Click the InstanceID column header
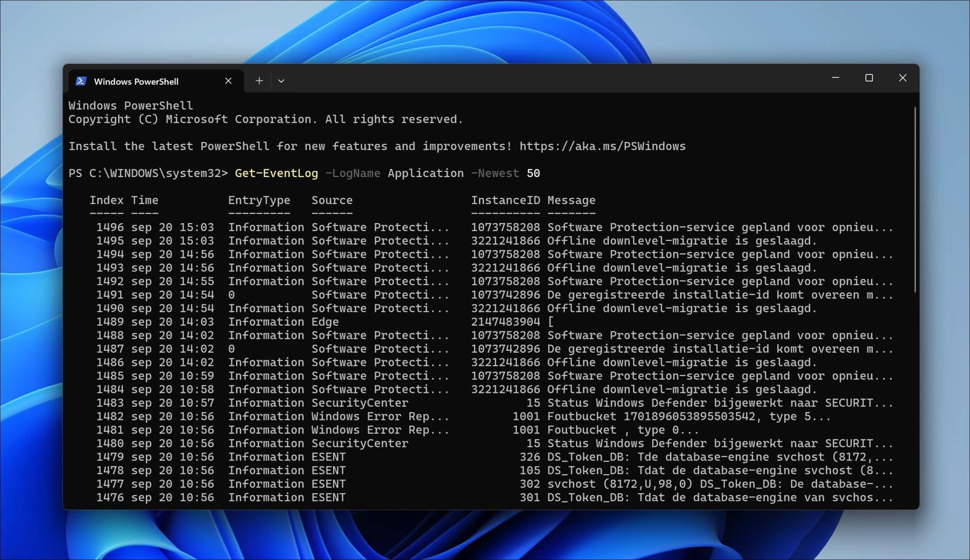 [x=505, y=200]
